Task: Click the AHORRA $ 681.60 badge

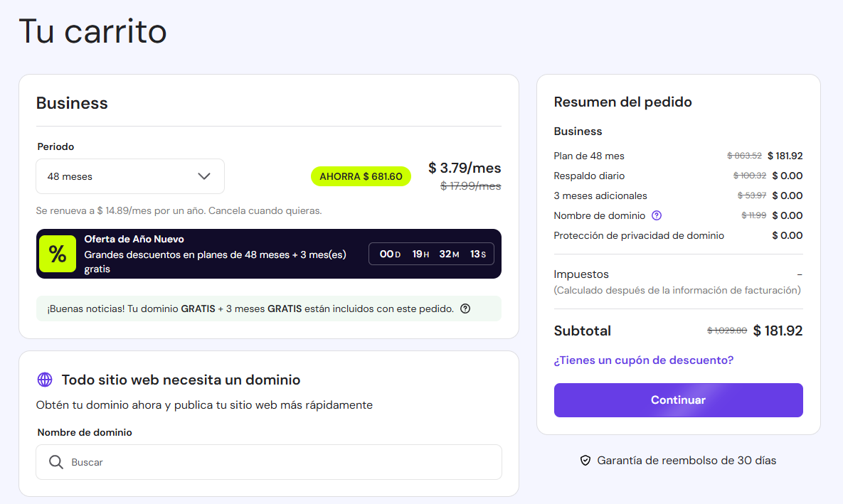Action: tap(361, 176)
